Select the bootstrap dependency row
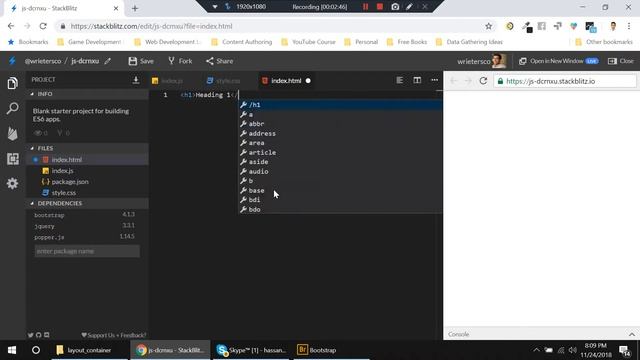The image size is (640, 360). (x=84, y=215)
